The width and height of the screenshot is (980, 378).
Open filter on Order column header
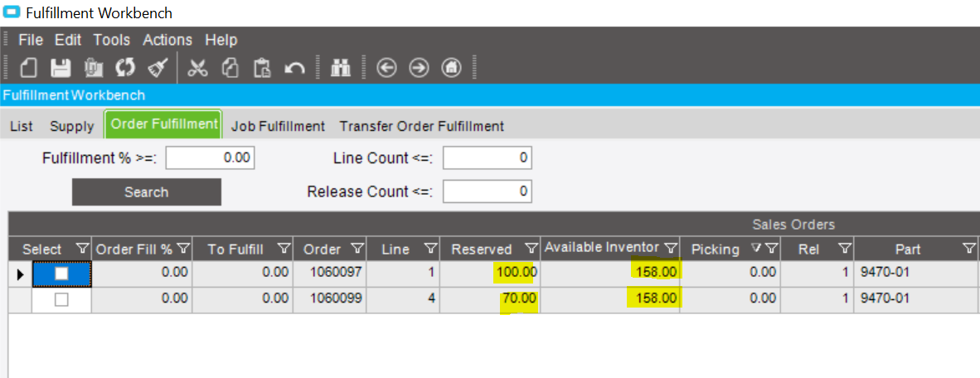(x=357, y=250)
